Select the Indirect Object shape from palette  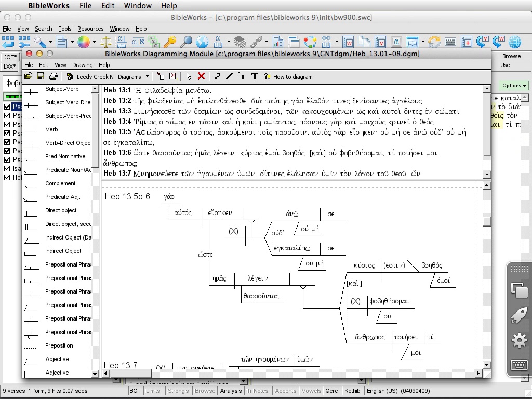click(63, 251)
